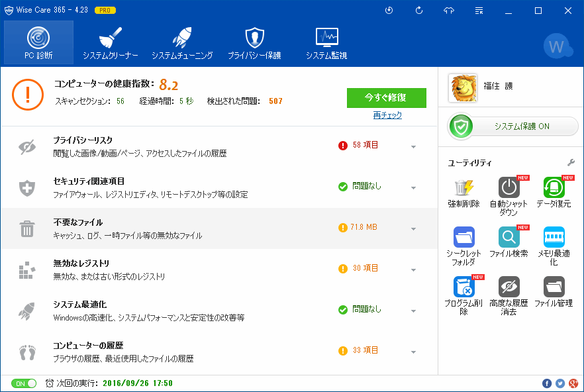Click the 今すぐ修復 green button
The width and height of the screenshot is (584, 392).
[x=387, y=98]
